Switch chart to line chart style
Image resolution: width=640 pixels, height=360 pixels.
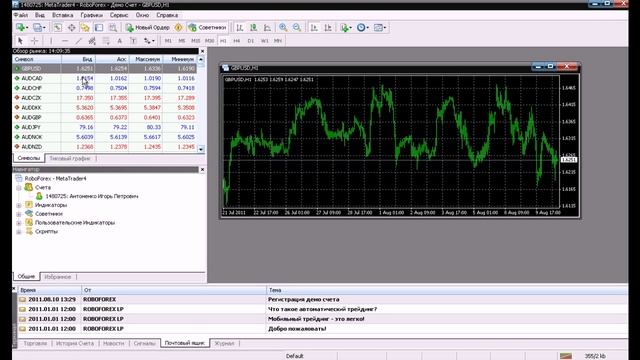coord(267,27)
